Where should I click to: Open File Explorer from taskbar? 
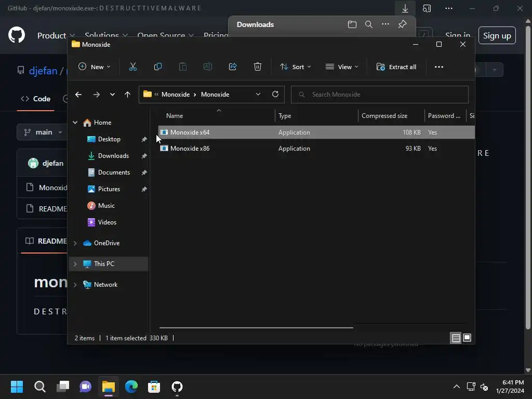tap(109, 387)
